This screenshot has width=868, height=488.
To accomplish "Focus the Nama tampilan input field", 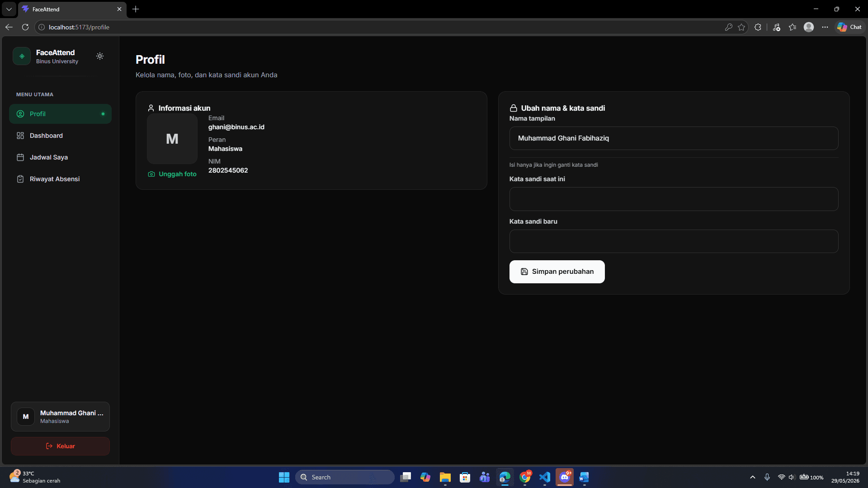I will tap(674, 138).
